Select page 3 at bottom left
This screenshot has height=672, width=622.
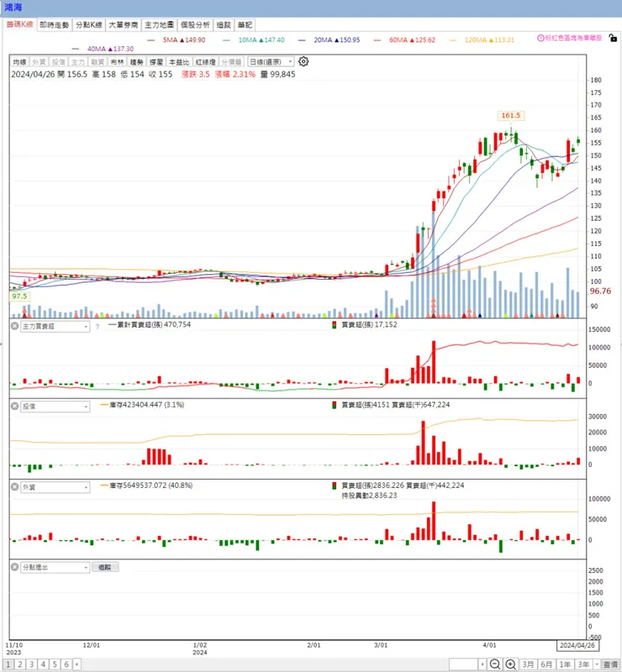point(31,664)
